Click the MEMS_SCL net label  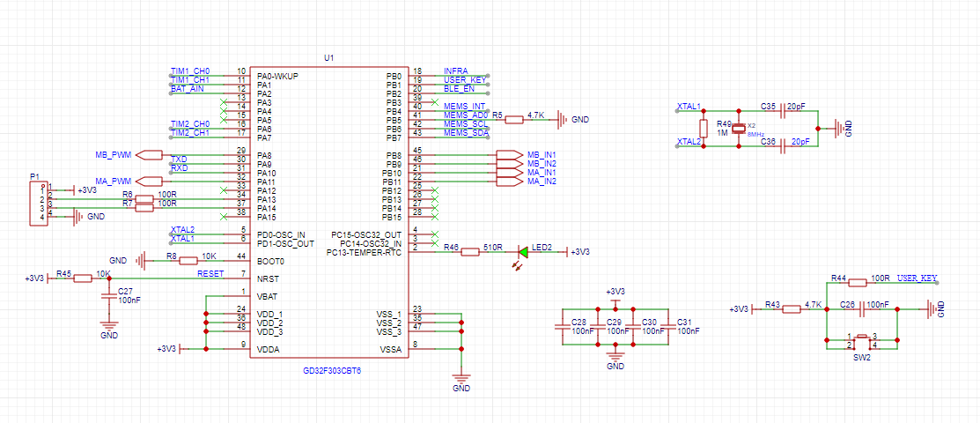click(465, 124)
